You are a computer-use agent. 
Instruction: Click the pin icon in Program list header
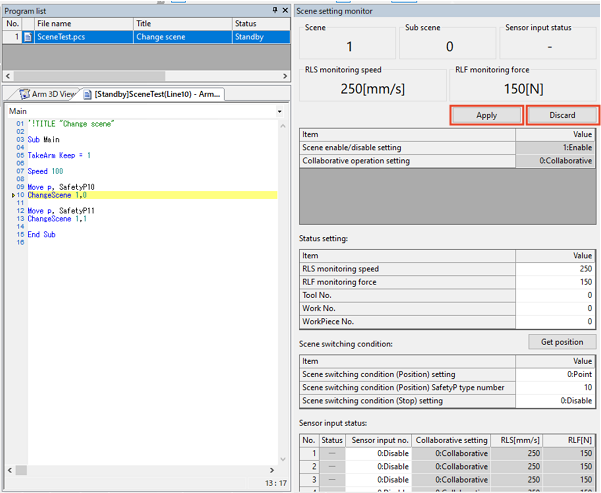(x=275, y=10)
